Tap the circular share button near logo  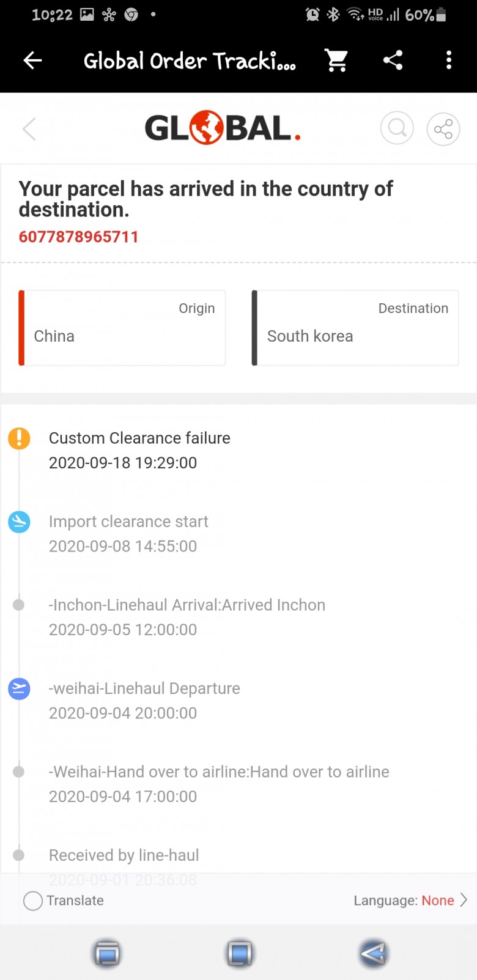443,129
